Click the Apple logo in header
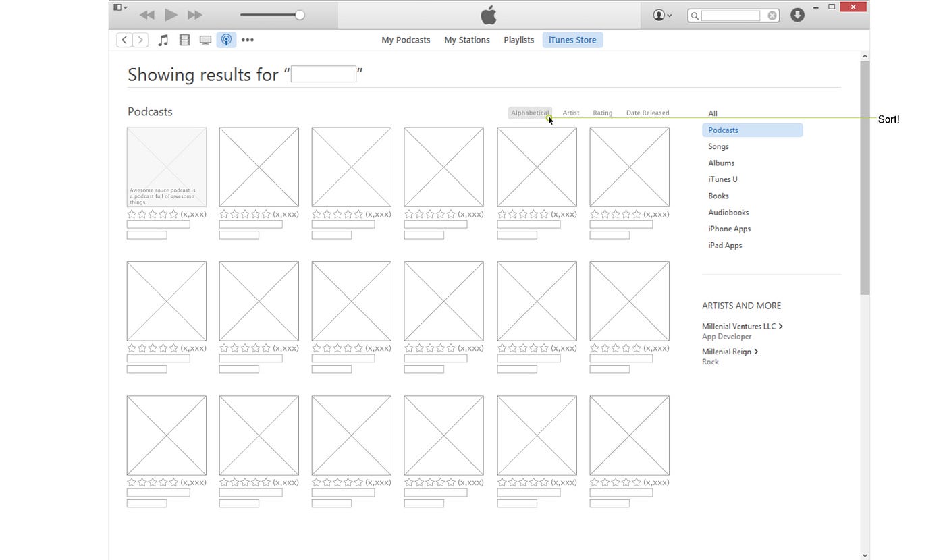The image size is (945, 560). (x=489, y=15)
